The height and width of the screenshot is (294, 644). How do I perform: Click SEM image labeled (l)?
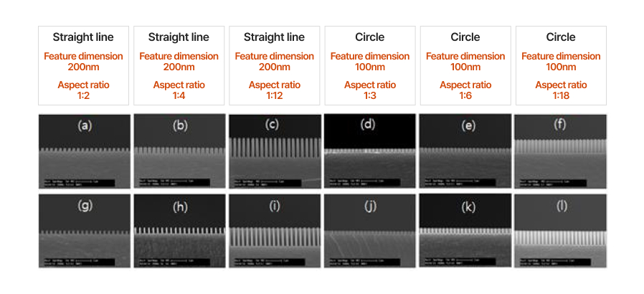tap(561, 231)
